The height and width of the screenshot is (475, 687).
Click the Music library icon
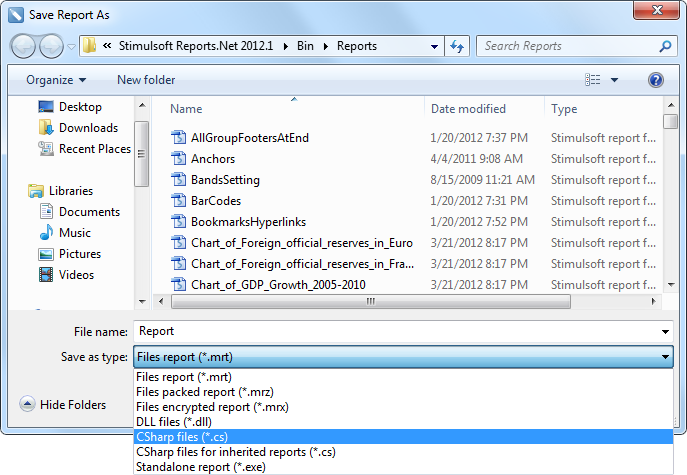click(x=46, y=233)
